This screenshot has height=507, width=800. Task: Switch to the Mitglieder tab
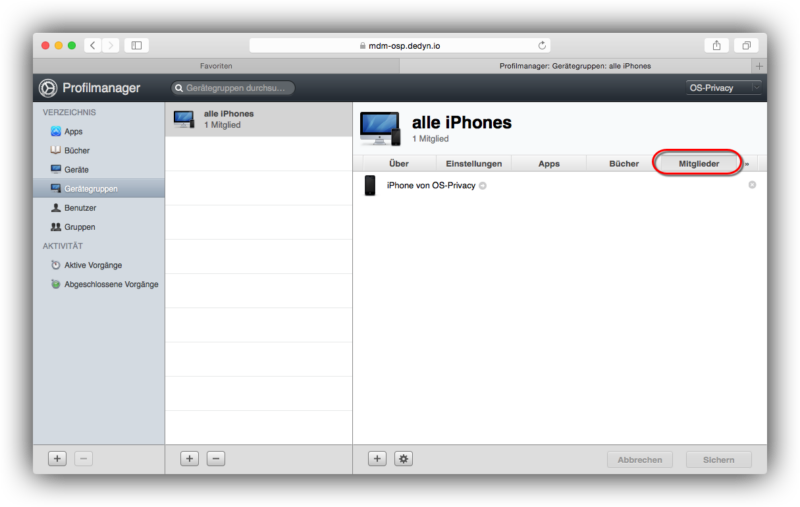tap(698, 163)
